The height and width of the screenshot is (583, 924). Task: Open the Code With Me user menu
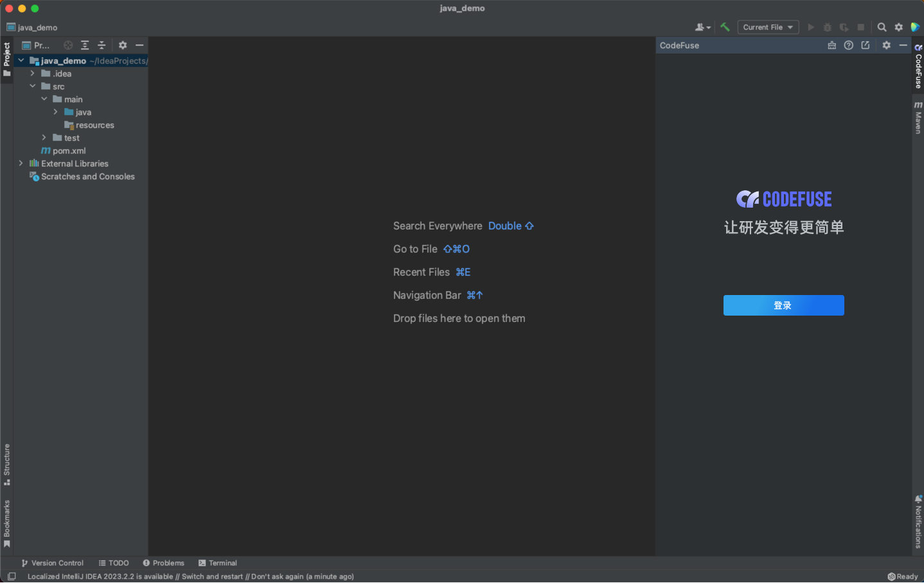click(x=702, y=27)
